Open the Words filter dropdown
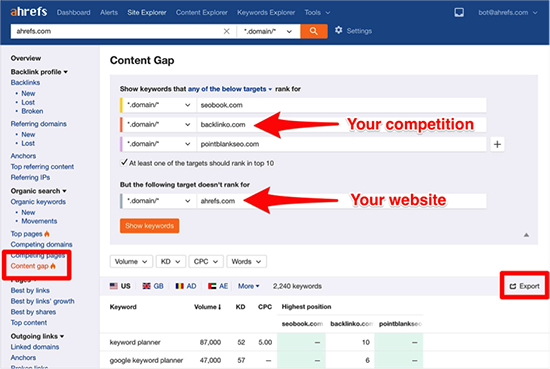This screenshot has height=369, width=550. [x=247, y=262]
